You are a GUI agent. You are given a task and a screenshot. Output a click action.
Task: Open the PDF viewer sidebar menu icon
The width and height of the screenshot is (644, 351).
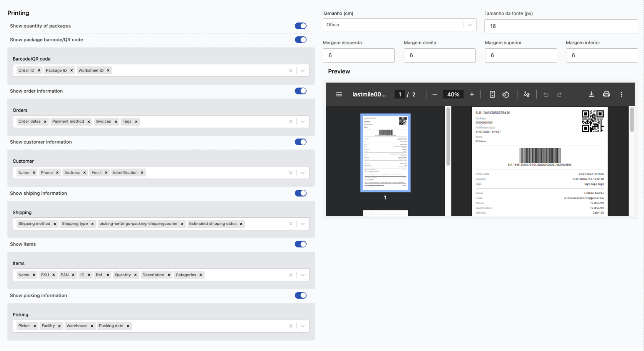(339, 95)
